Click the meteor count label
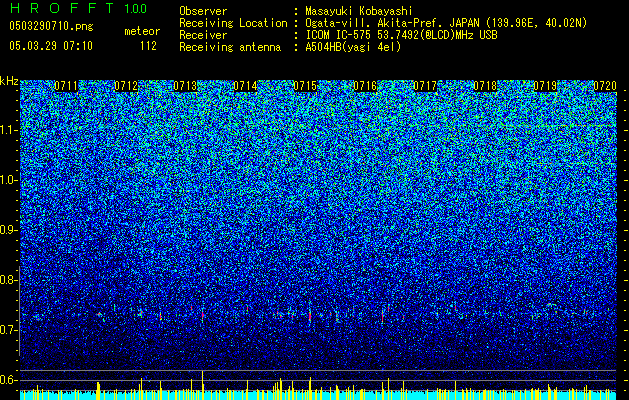 click(142, 31)
